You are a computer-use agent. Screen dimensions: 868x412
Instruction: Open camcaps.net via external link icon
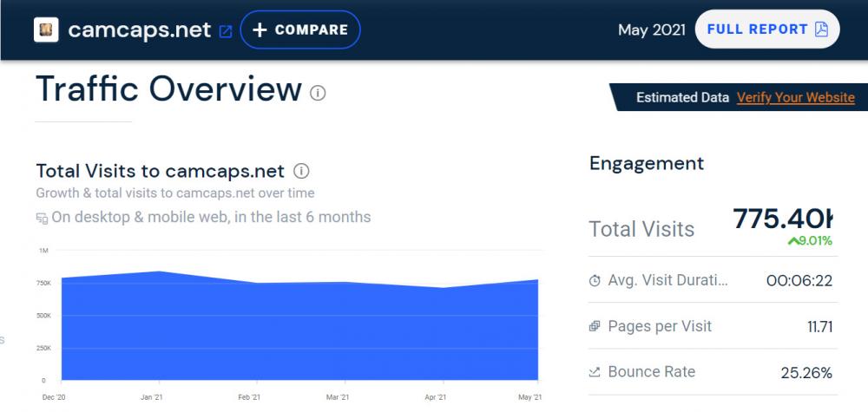click(x=226, y=31)
